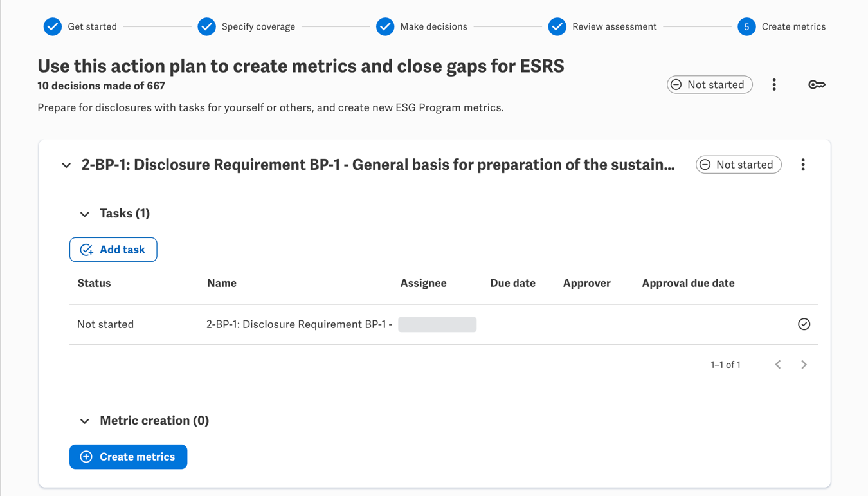The width and height of the screenshot is (868, 496).
Task: Click the 2-BP-1 disclosure requirement section title
Action: tap(378, 165)
